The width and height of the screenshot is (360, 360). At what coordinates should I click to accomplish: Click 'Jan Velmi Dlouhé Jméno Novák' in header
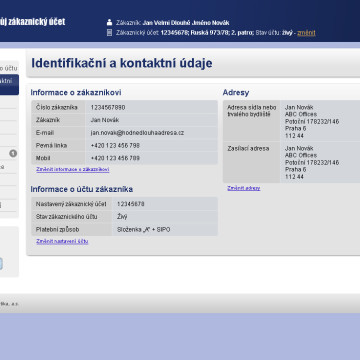pyautogui.click(x=186, y=23)
